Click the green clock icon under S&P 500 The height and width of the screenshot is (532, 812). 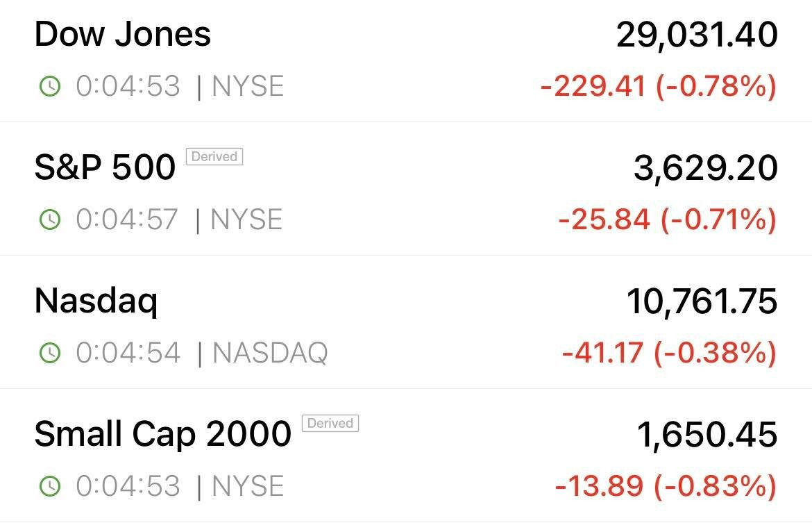pos(50,219)
